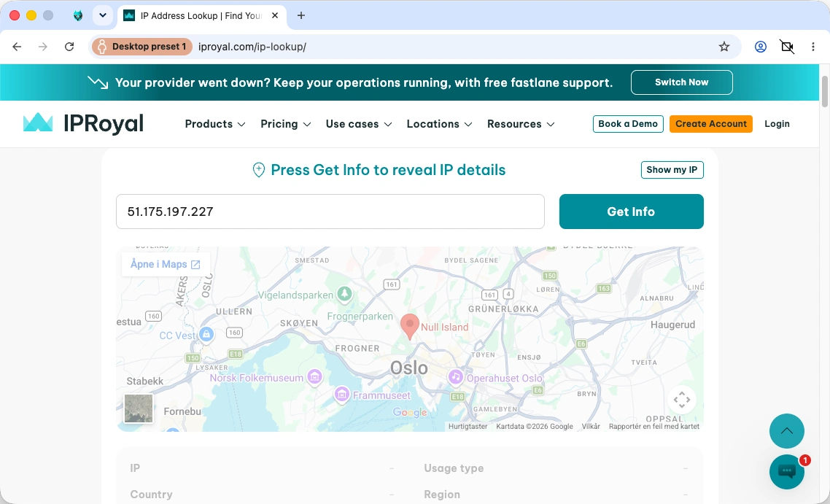This screenshot has height=504, width=830.
Task: Open the live chat widget
Action: (x=786, y=471)
